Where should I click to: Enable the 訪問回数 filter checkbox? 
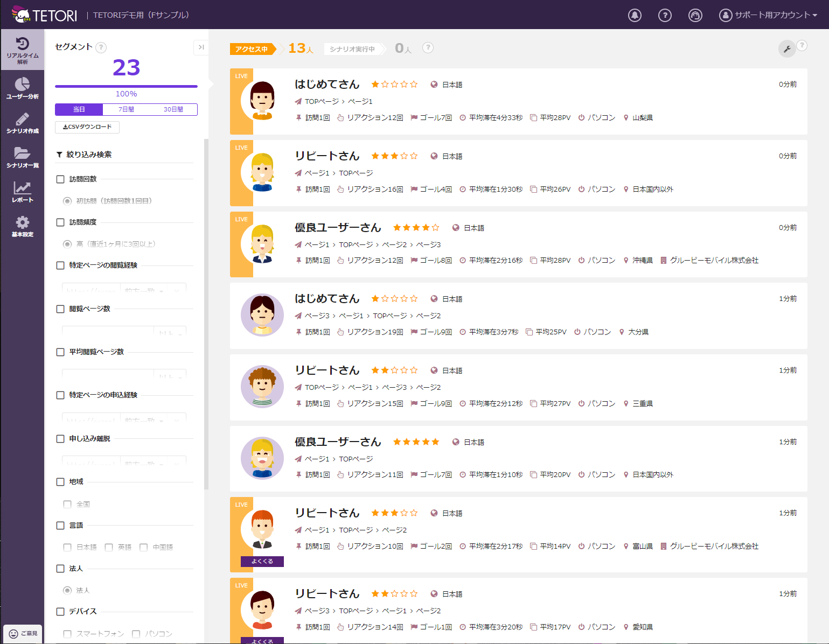click(60, 179)
